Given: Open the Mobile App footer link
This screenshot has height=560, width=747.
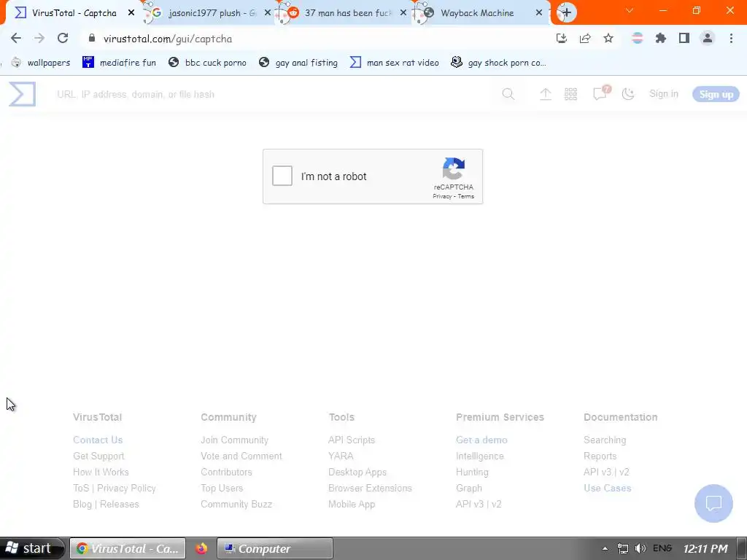Looking at the screenshot, I should 352,505.
